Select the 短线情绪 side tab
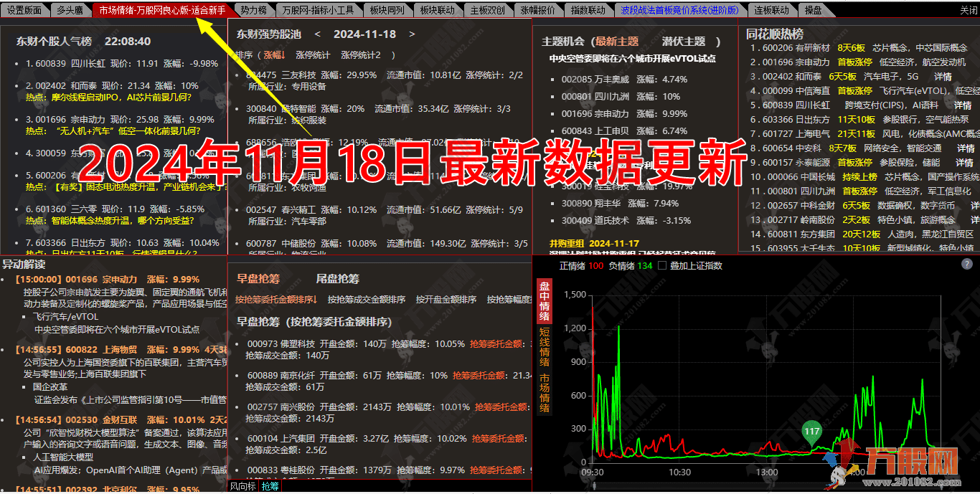The width and height of the screenshot is (980, 494). point(544,346)
